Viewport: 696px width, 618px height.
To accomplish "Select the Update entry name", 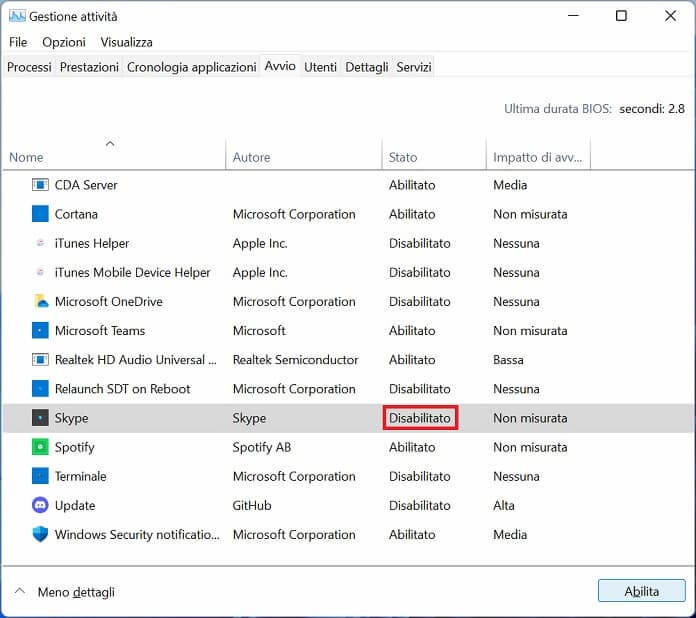I will point(75,505).
